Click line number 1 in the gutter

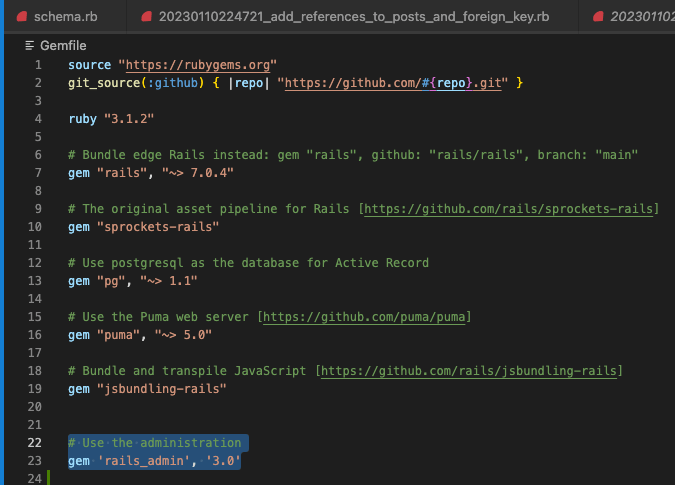click(x=38, y=65)
